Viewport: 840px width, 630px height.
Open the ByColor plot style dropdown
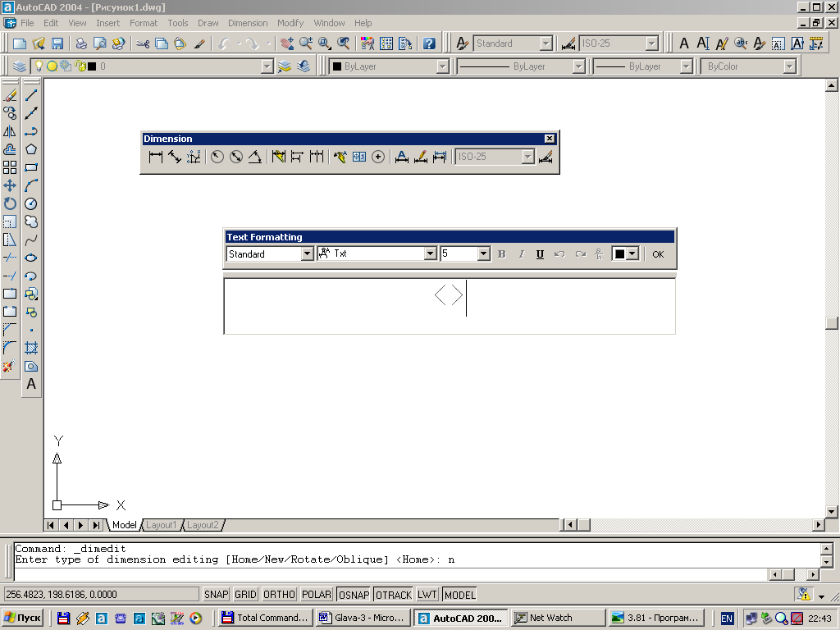pos(789,66)
